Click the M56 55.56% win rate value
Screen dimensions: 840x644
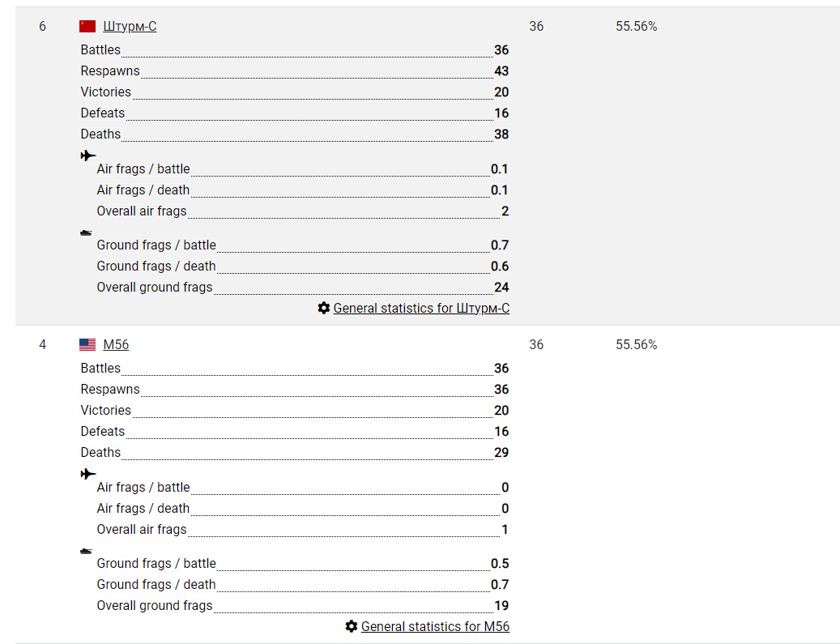pyautogui.click(x=637, y=344)
